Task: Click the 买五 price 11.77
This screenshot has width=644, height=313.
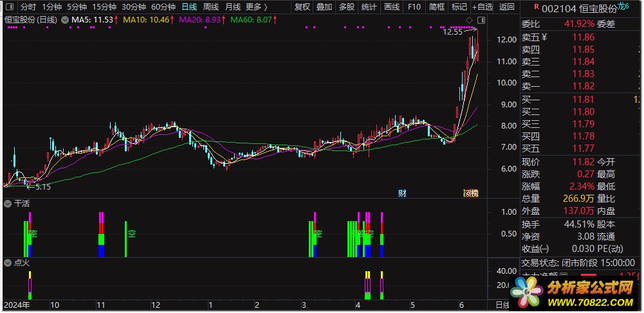Action: [584, 148]
